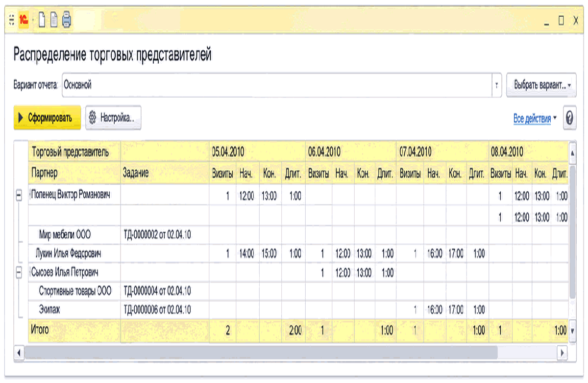Image resolution: width=588 pixels, height=383 pixels.
Task: Open the Вариант отчета dropdown arrow
Action: [497, 85]
